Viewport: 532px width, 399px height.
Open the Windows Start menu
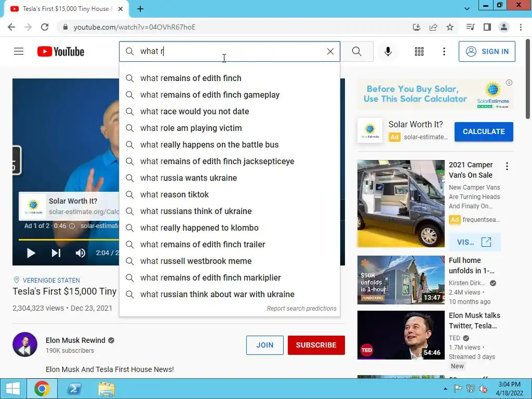(13, 389)
